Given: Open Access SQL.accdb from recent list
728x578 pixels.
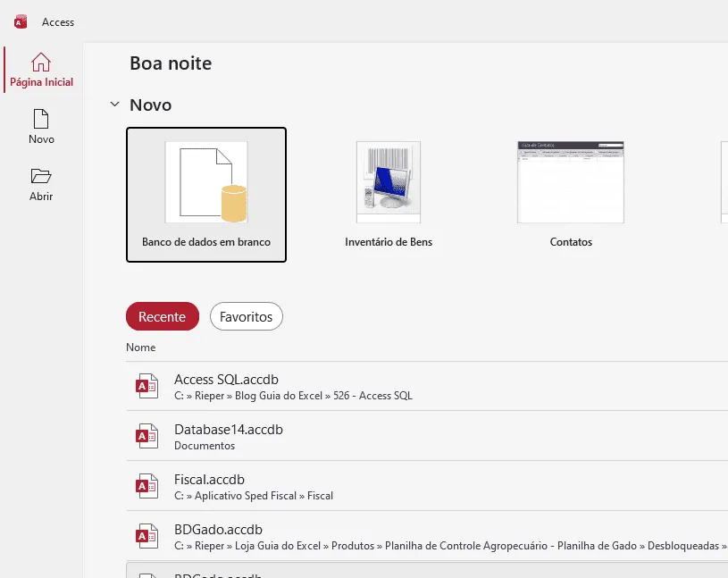Looking at the screenshot, I should [427, 386].
